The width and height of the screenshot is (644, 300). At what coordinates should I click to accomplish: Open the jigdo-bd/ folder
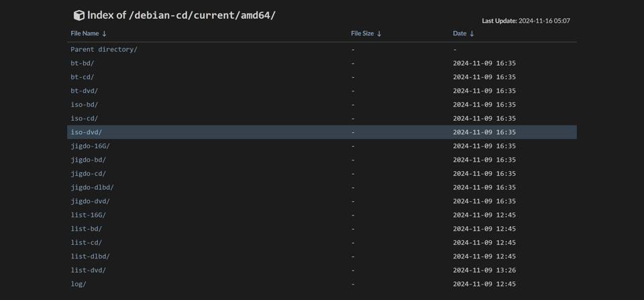[88, 160]
